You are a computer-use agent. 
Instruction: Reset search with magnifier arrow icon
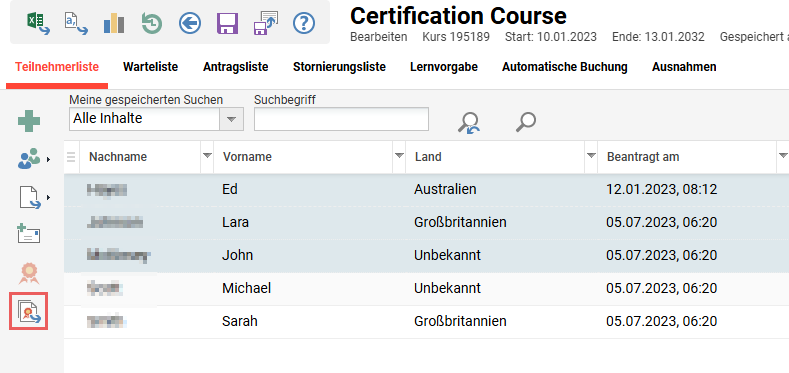tap(469, 122)
